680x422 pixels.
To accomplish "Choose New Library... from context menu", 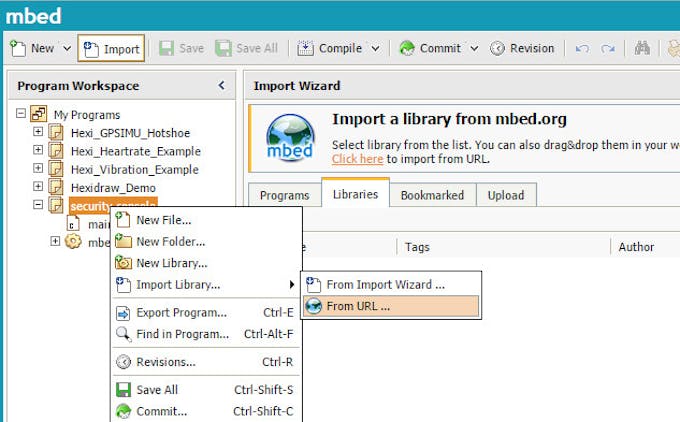I will pyautogui.click(x=206, y=263).
